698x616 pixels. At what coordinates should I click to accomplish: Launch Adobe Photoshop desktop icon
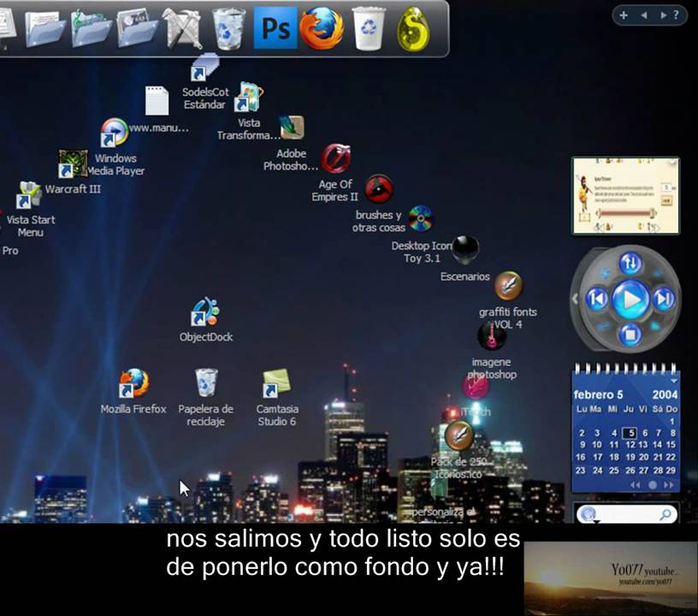click(x=292, y=127)
